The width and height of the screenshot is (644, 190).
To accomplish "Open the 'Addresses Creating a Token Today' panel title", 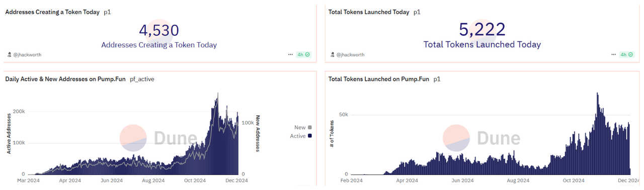I will [x=52, y=12].
